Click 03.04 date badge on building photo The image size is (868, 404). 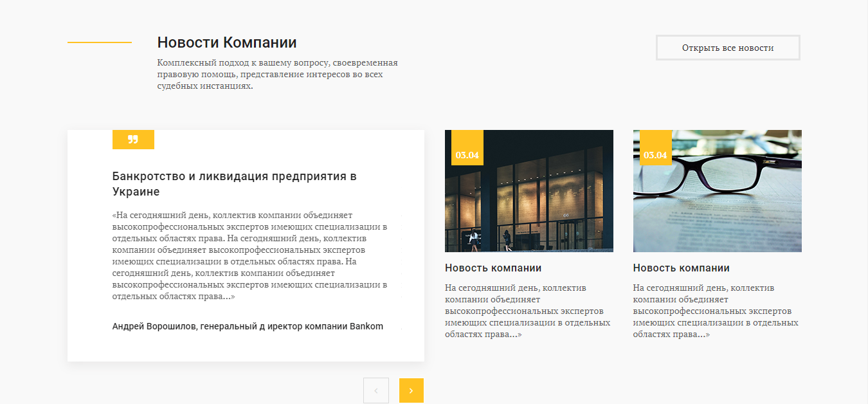[x=467, y=148]
